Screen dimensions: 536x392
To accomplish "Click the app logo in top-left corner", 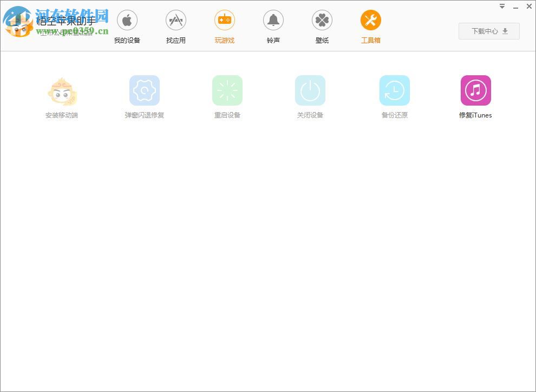I will point(19,22).
